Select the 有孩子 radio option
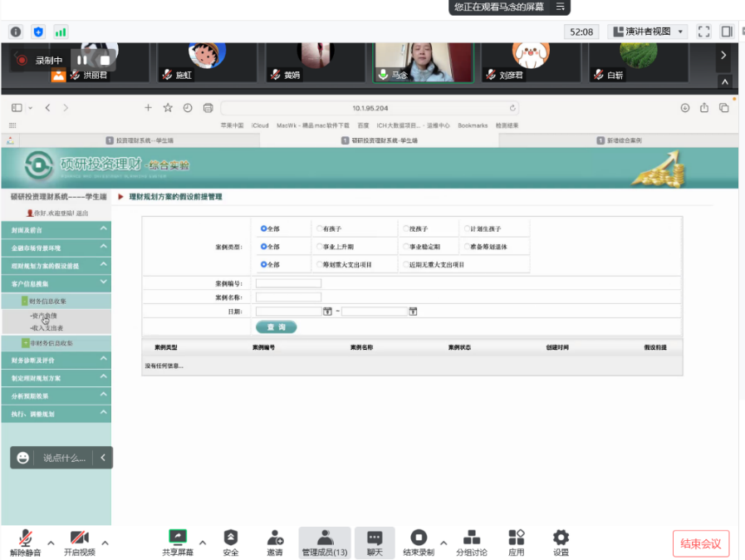The width and height of the screenshot is (745, 560). [x=319, y=228]
